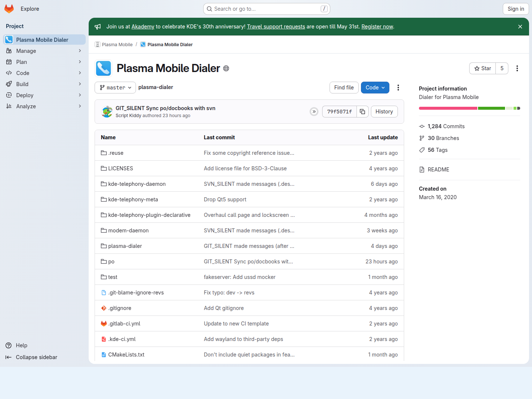532x399 pixels.
Task: Click the .gitignore git file icon
Action: (104, 308)
